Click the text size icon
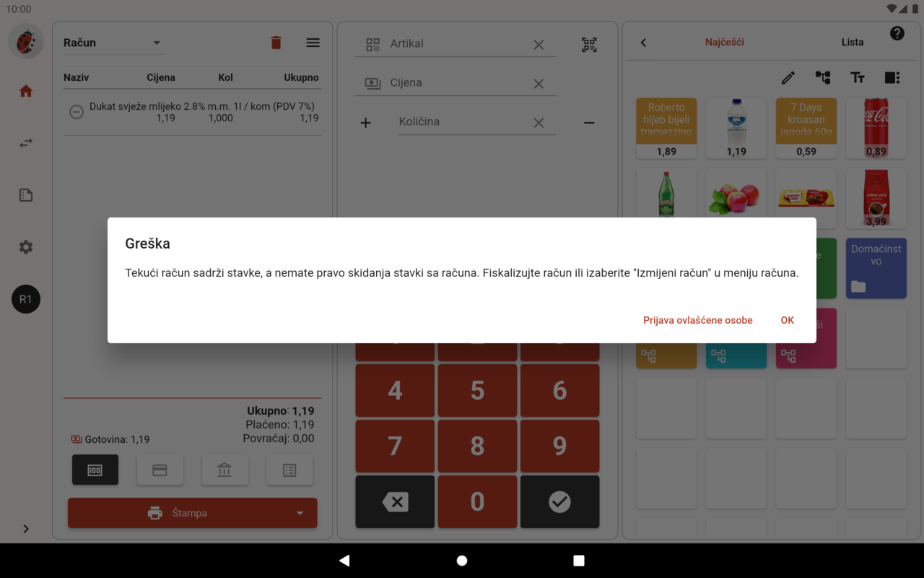 [x=858, y=77]
